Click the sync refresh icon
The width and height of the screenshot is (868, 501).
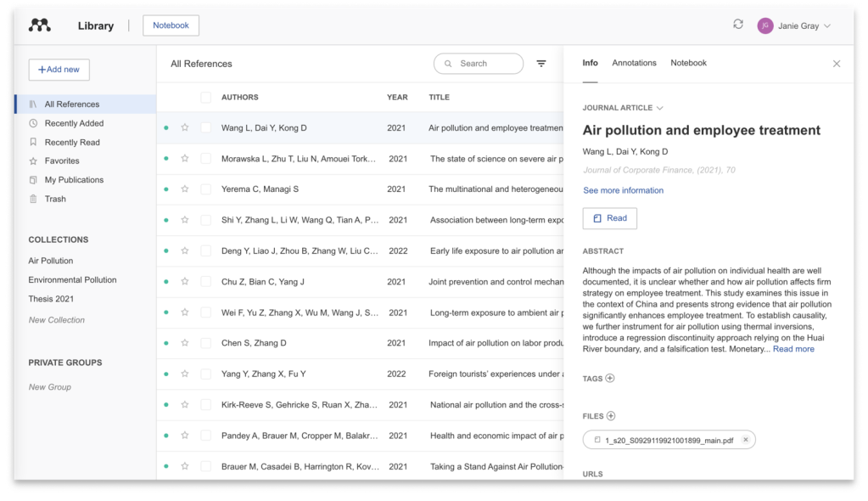tap(738, 25)
